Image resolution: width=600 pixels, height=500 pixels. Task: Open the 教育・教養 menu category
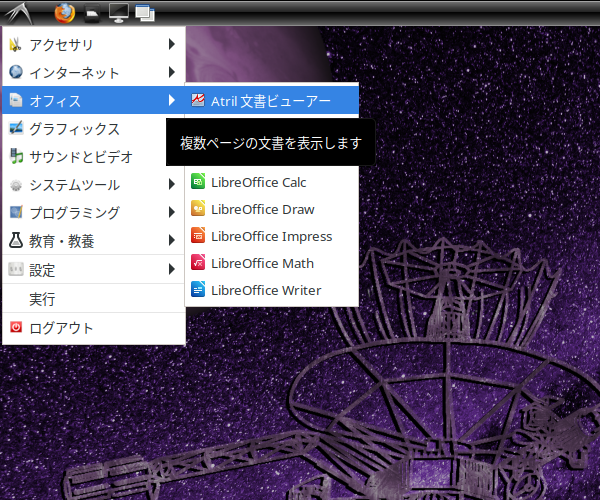[x=94, y=240]
